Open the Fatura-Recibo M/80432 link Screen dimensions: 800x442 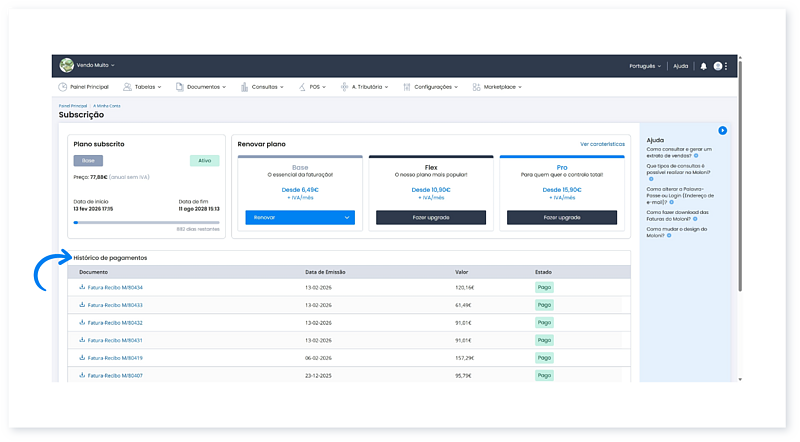[115, 323]
